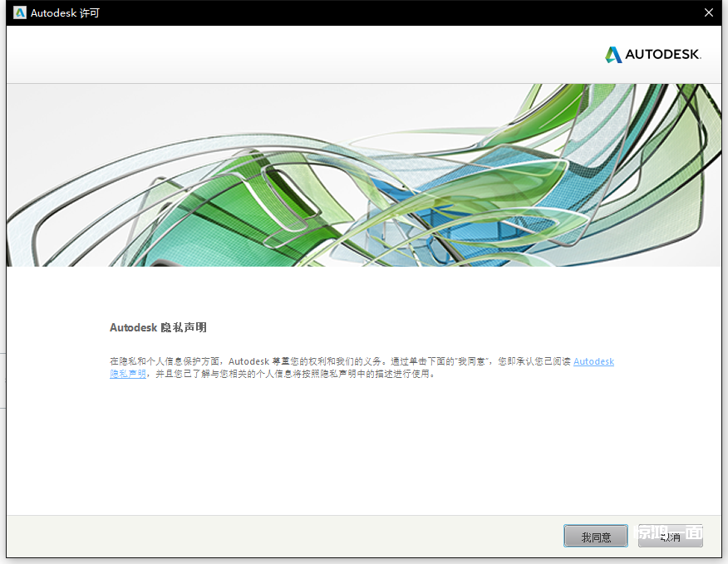Click the Autodesk icon in the title bar
Screen dimensions: 728x564
pos(19,13)
